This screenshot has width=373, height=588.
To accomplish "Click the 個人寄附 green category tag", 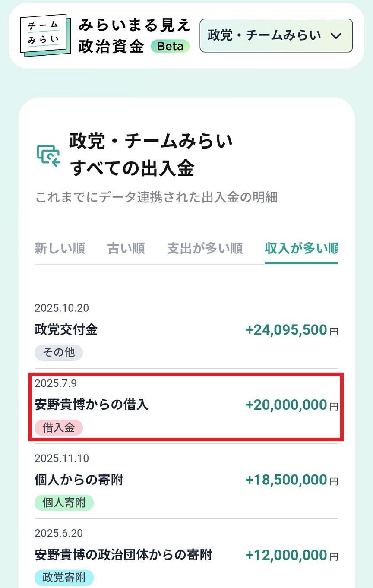I will pos(64,503).
